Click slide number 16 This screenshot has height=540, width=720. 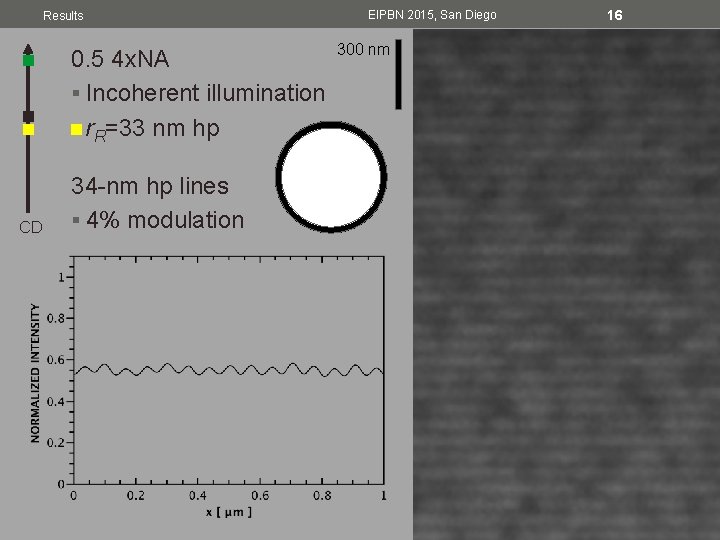(x=614, y=15)
